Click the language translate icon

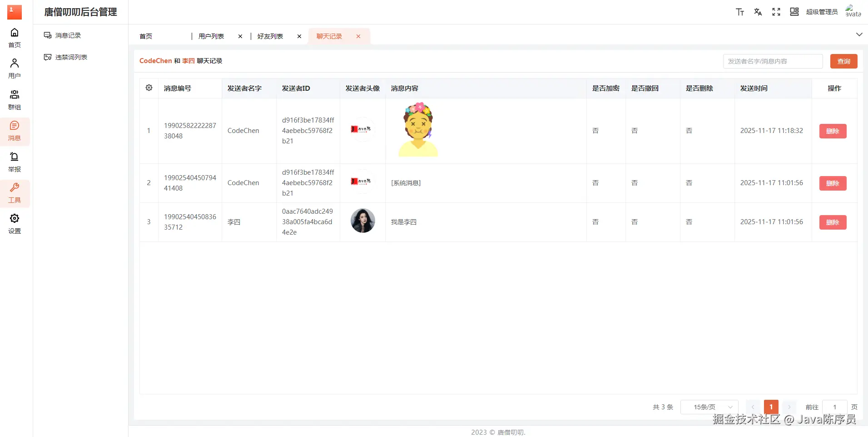point(758,12)
